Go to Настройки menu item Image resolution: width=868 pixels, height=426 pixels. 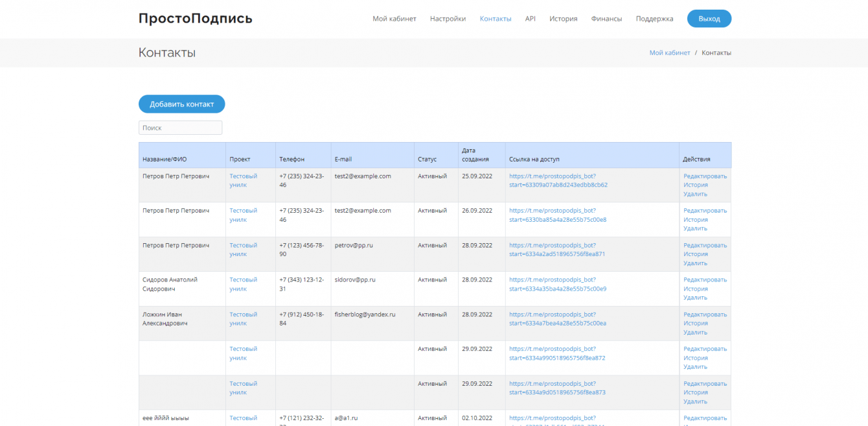448,19
